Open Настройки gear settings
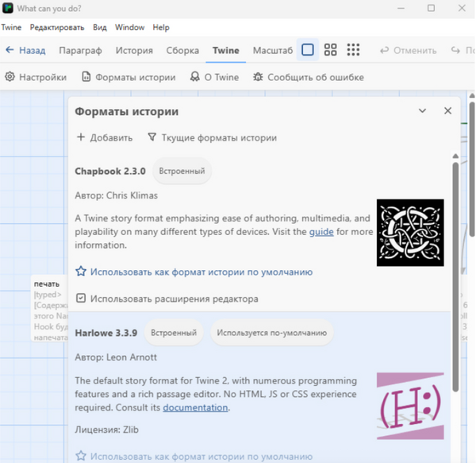The width and height of the screenshot is (476, 463). (x=36, y=77)
